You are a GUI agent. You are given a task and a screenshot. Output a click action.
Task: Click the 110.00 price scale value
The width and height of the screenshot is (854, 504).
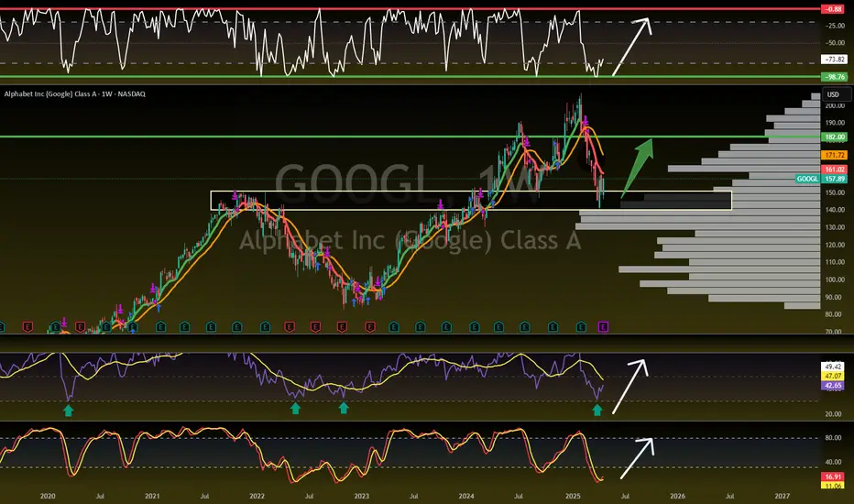click(835, 262)
